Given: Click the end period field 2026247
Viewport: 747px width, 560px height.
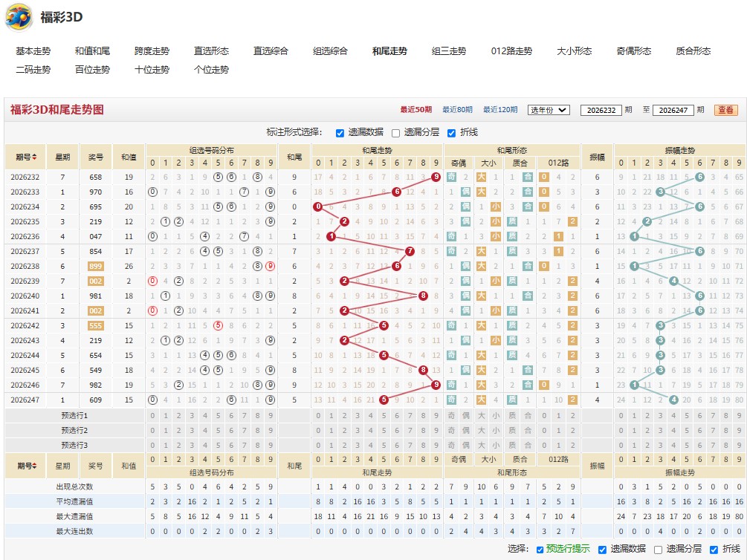Looking at the screenshot, I should click(x=673, y=111).
